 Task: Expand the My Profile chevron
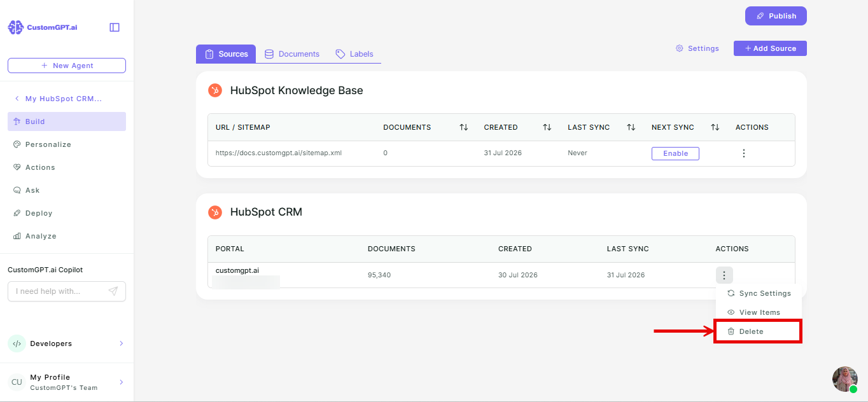(x=121, y=382)
